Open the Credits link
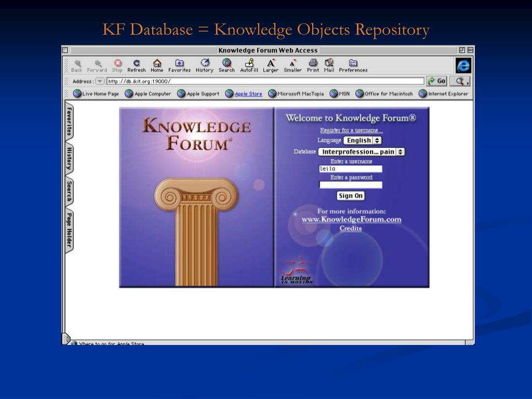The height and width of the screenshot is (399, 532). point(351,229)
